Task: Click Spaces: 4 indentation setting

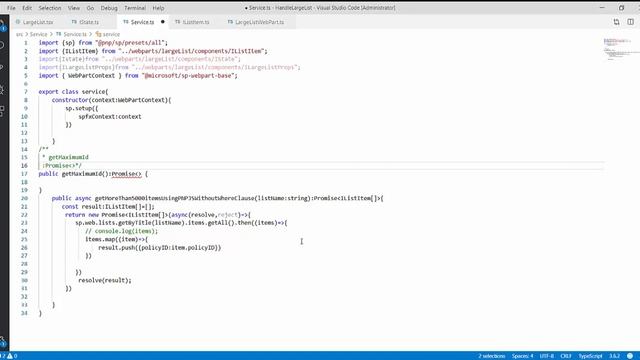Action: pyautogui.click(x=522, y=356)
